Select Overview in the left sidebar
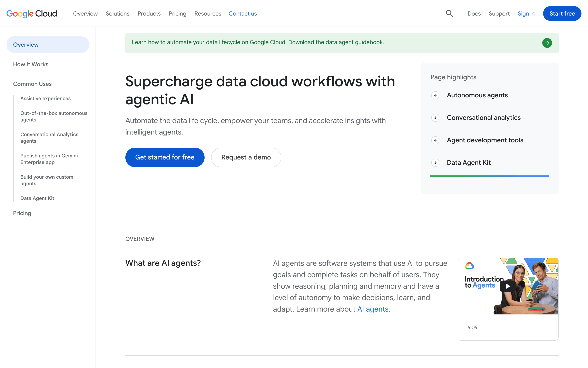The height and width of the screenshot is (368, 588). click(x=48, y=45)
